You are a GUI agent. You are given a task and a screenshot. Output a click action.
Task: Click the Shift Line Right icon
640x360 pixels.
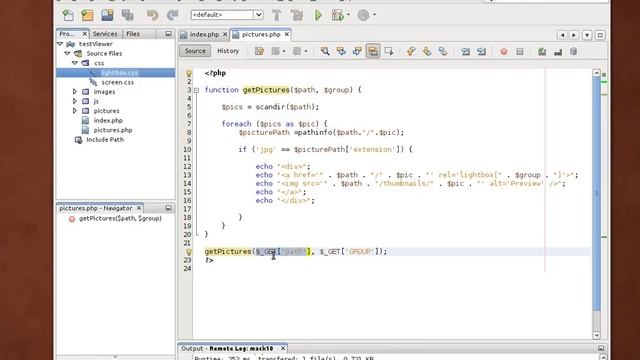click(481, 51)
